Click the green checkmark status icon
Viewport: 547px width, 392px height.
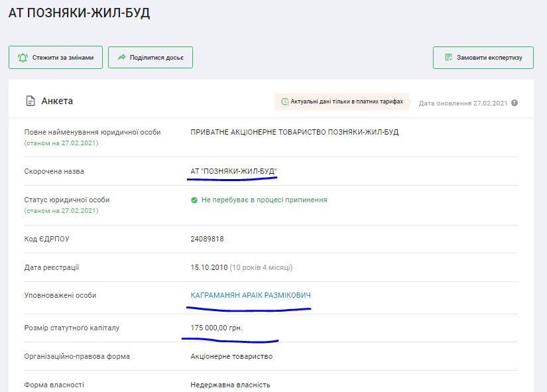pyautogui.click(x=194, y=200)
